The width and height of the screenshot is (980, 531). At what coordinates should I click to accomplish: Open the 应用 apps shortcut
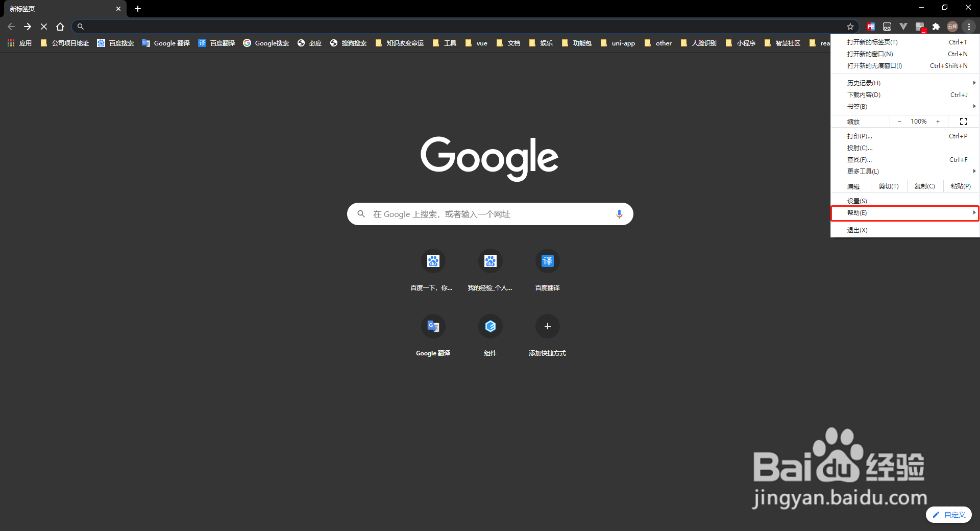pyautogui.click(x=19, y=43)
